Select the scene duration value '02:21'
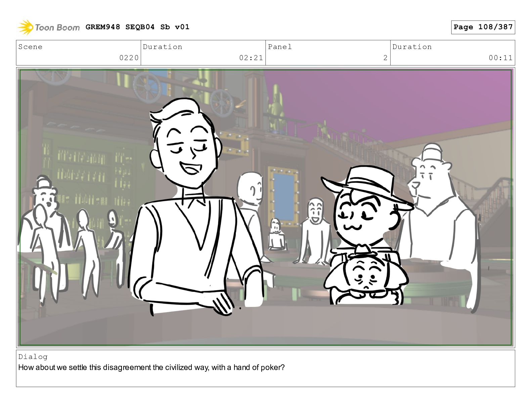Viewport: 532px width, 411px height. tap(251, 58)
